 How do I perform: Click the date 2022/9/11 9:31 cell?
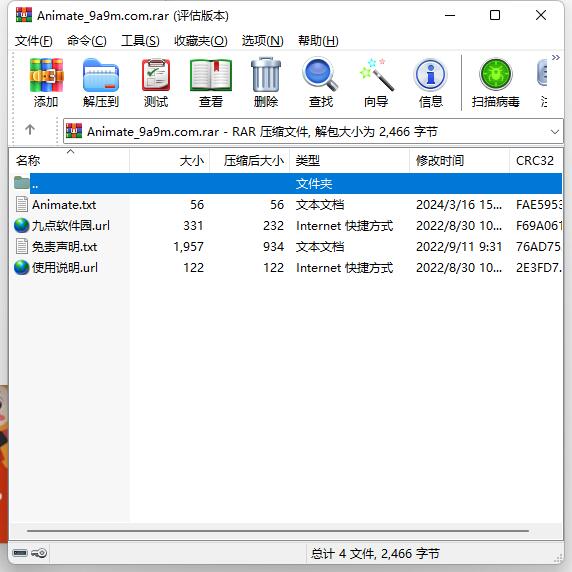pos(459,247)
